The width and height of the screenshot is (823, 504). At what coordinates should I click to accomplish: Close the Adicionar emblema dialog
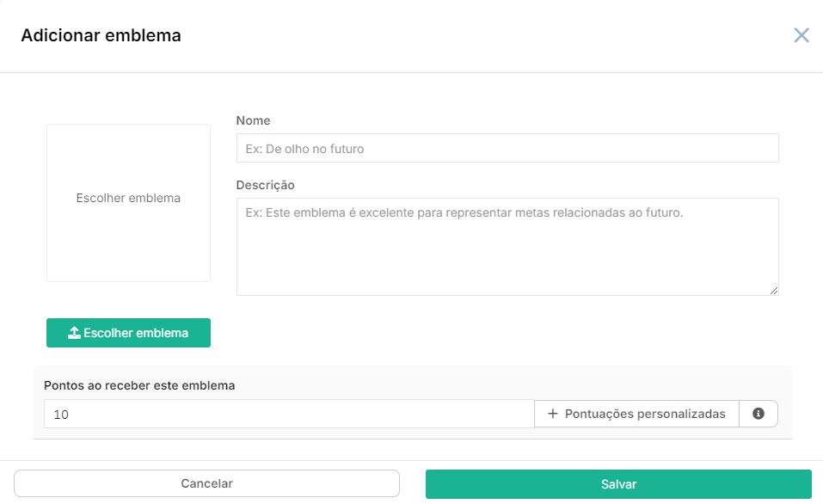coord(801,35)
